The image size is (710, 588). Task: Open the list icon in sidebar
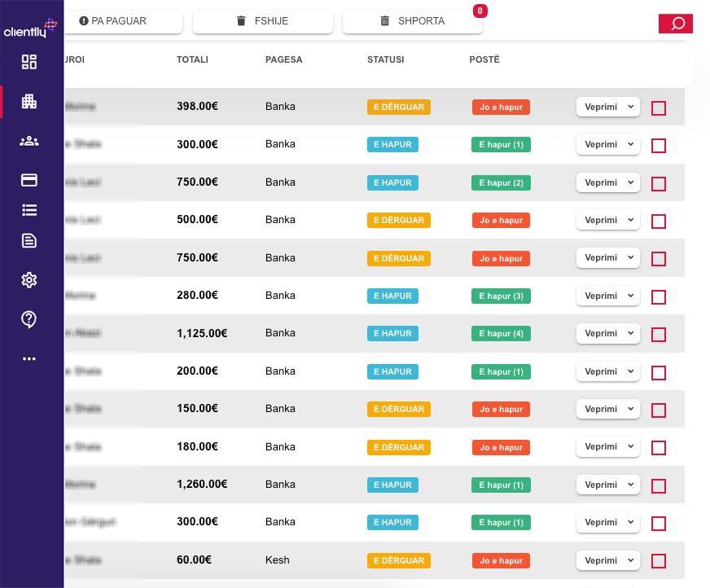29,210
